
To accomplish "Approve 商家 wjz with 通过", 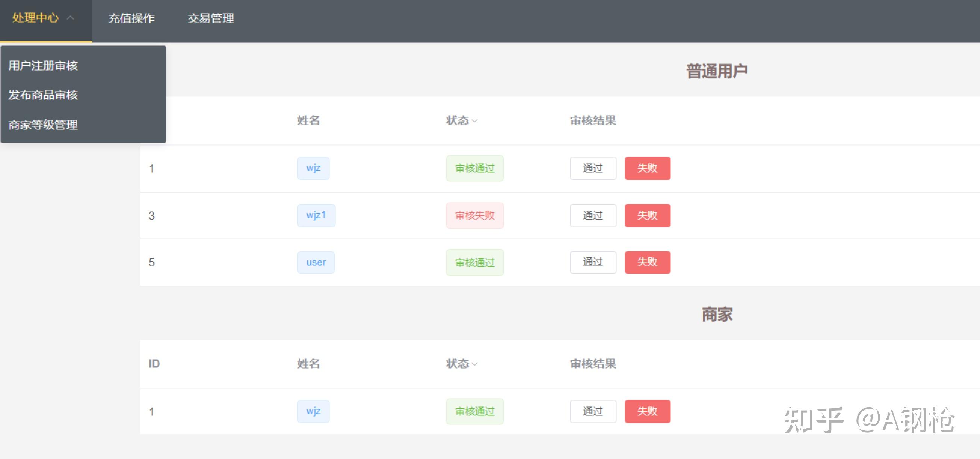I will click(x=593, y=411).
